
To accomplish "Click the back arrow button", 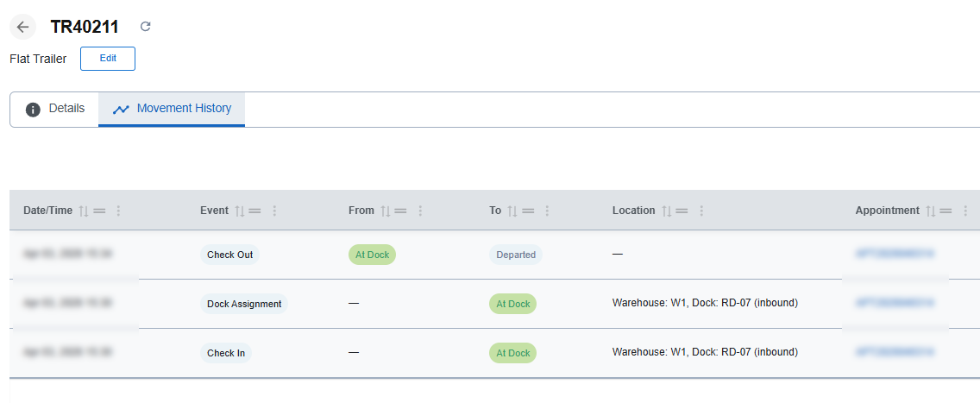I will point(23,27).
